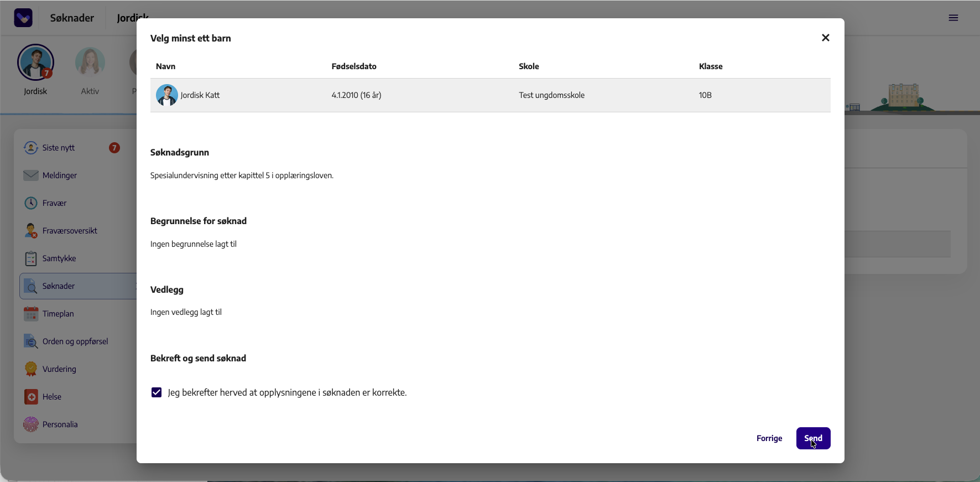The height and width of the screenshot is (482, 980).
Task: Open Vurdering medal icon
Action: pos(31,369)
